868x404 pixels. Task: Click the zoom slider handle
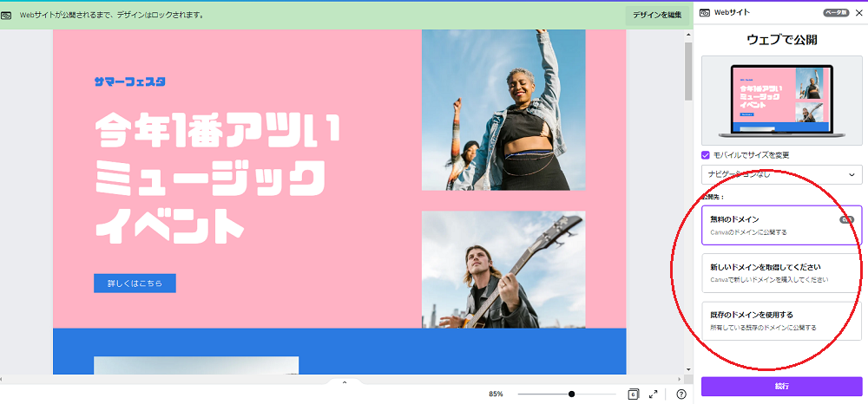tap(571, 394)
